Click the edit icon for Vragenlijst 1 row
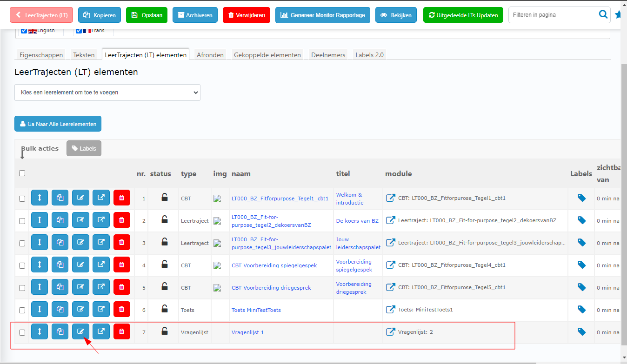The width and height of the screenshot is (627, 364). (80, 332)
